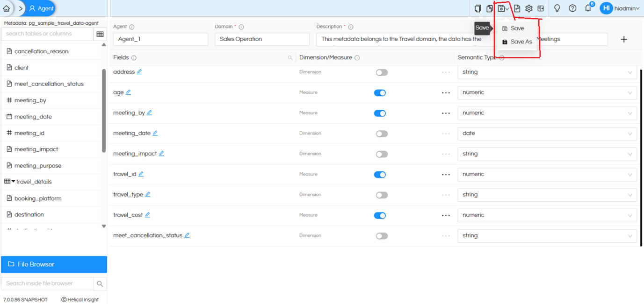644x304 pixels.
Task: Toggle the travel_type Dimension switch
Action: 382,195
